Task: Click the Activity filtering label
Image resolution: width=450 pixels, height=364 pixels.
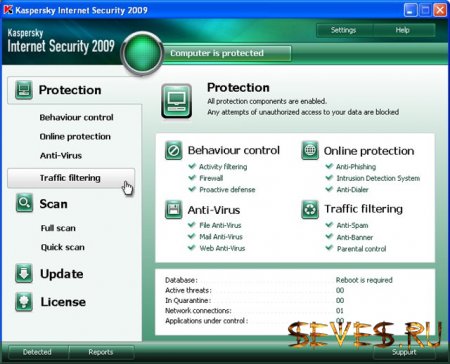Action: tap(223, 167)
